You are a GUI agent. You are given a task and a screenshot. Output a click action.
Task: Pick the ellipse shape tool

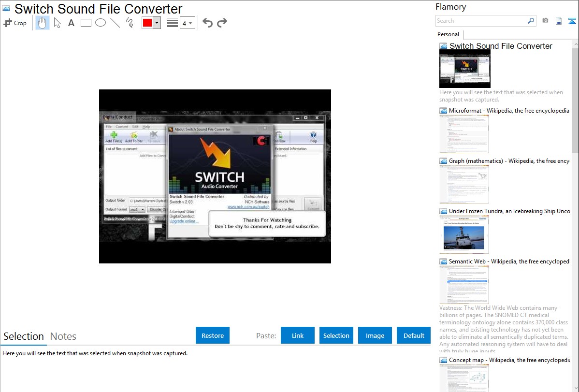[x=101, y=23]
